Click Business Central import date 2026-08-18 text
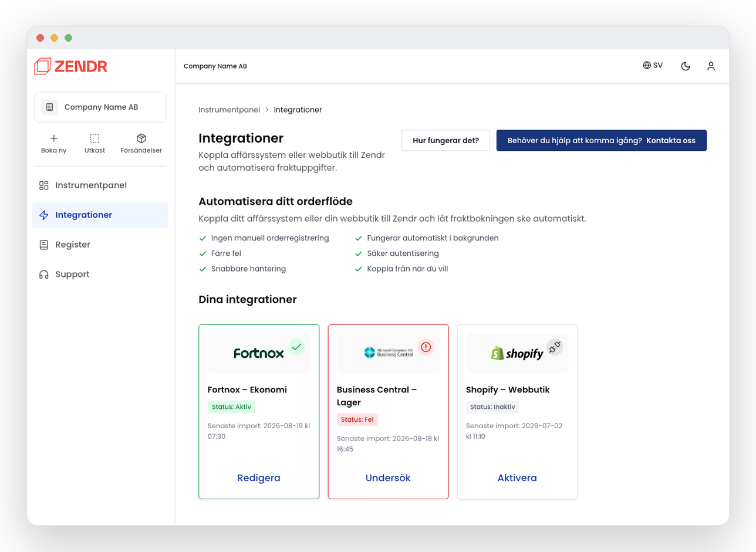This screenshot has height=552, width=756. pyautogui.click(x=388, y=443)
